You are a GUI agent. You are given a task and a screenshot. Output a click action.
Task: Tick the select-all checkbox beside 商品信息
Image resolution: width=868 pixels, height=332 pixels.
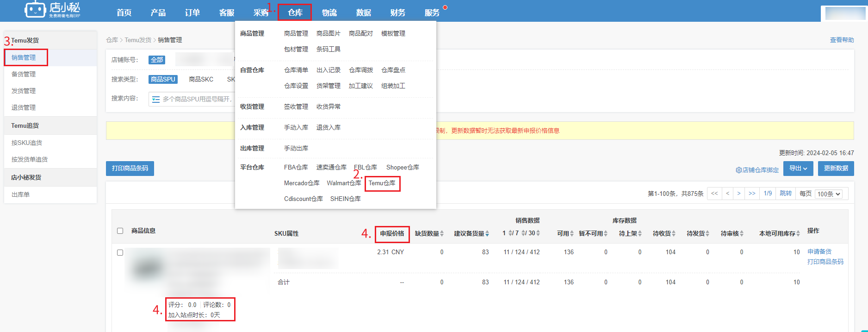120,231
